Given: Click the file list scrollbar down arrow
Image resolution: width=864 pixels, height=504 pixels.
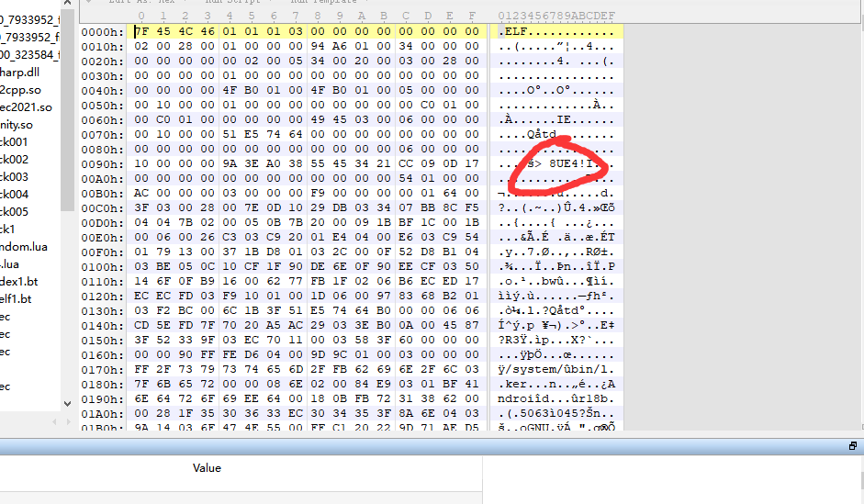Looking at the screenshot, I should pos(67,403).
